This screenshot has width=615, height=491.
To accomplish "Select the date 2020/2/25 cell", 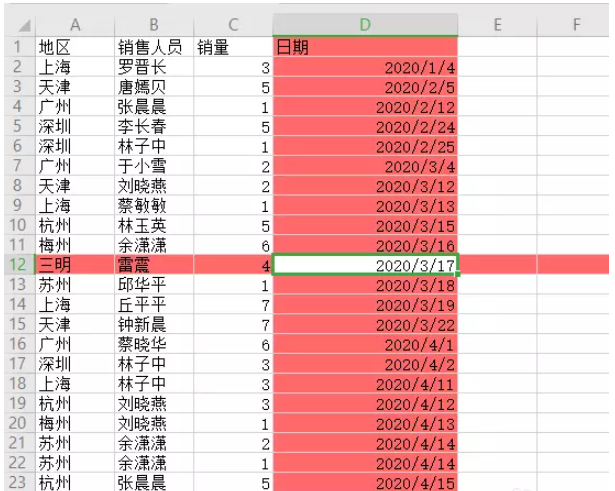I will 365,146.
